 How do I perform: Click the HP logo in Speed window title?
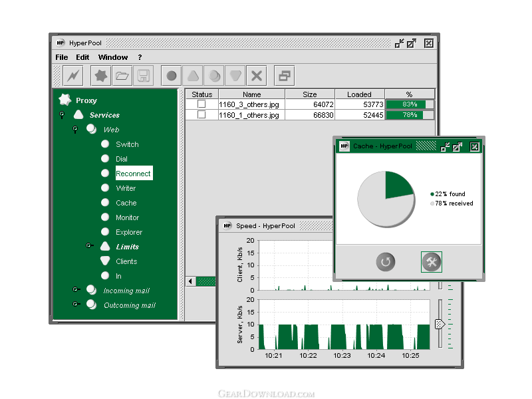point(227,225)
